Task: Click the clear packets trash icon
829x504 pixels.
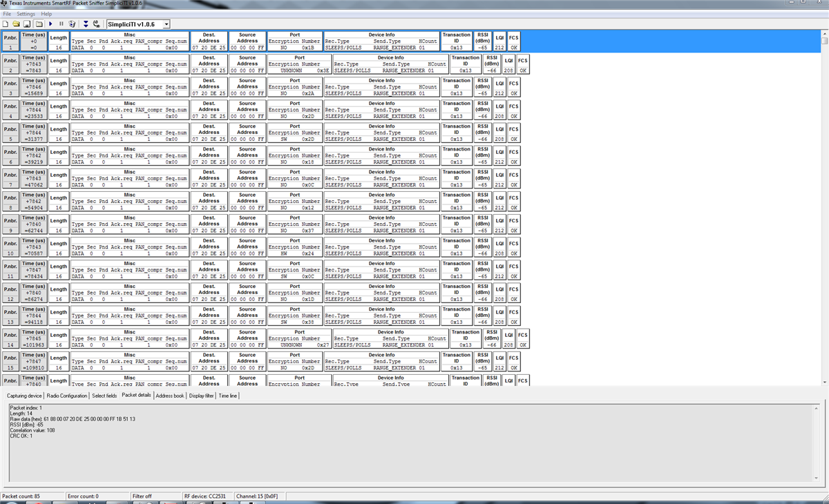Action: point(72,24)
